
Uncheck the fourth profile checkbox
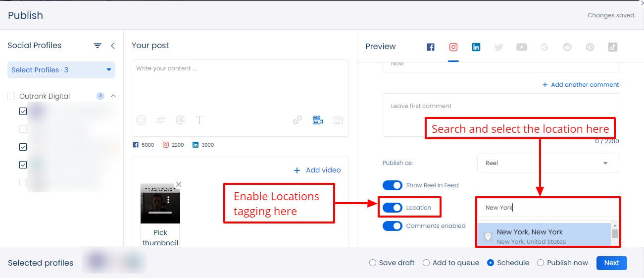pyautogui.click(x=23, y=165)
